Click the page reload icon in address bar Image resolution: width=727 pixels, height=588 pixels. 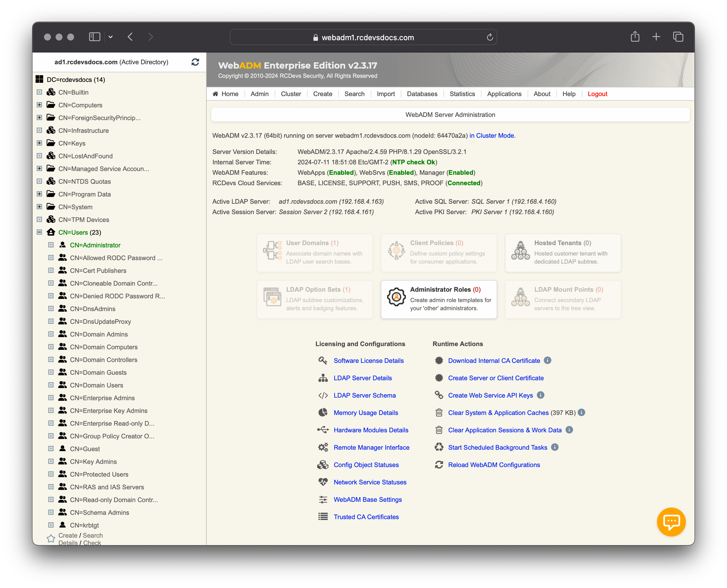489,37
